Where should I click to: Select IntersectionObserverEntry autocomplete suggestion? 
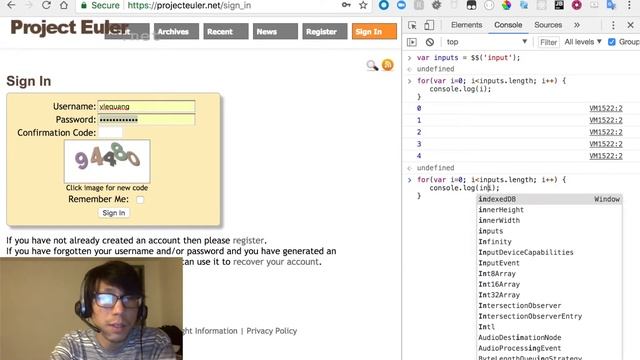549,316
